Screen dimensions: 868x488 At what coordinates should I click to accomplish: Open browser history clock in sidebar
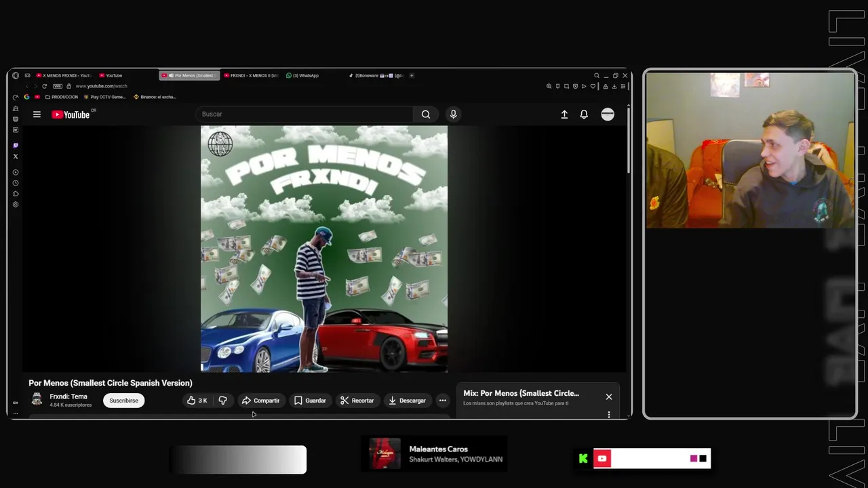pyautogui.click(x=16, y=183)
